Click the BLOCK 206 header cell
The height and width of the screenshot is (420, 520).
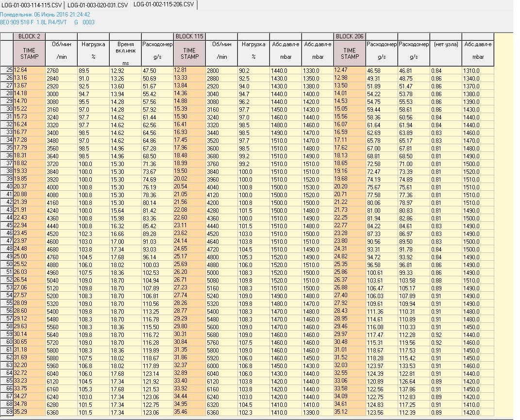[350, 36]
